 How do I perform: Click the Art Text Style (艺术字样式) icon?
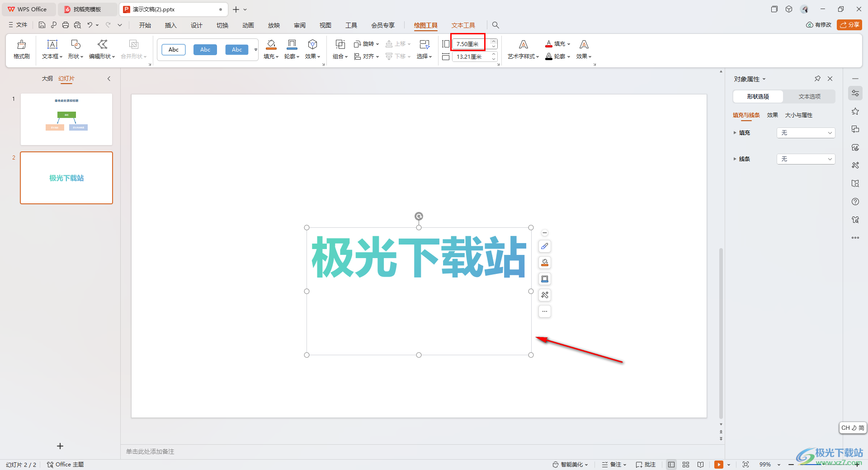[x=523, y=44]
